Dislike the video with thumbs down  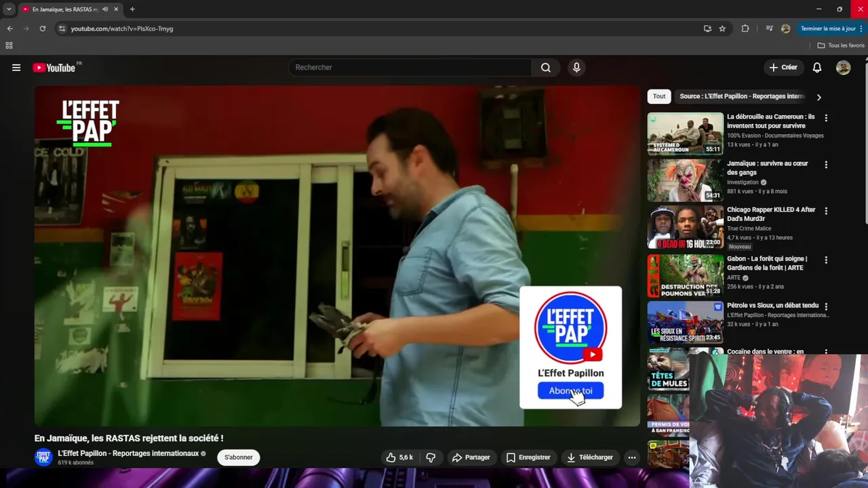[431, 457]
